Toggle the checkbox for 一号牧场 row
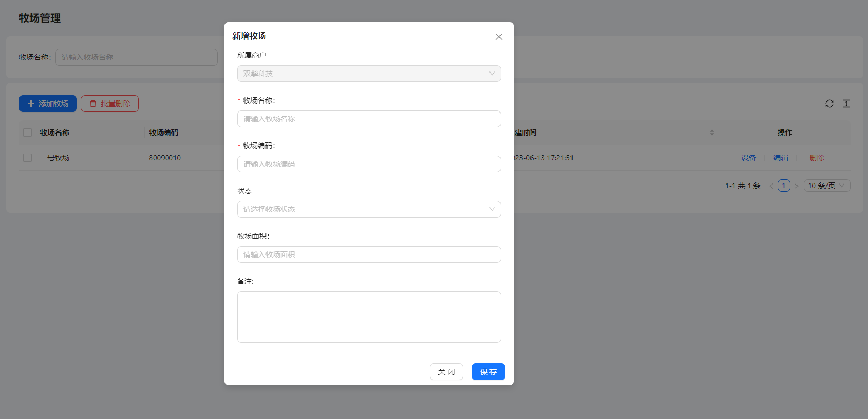Image resolution: width=868 pixels, height=419 pixels. pos(27,158)
